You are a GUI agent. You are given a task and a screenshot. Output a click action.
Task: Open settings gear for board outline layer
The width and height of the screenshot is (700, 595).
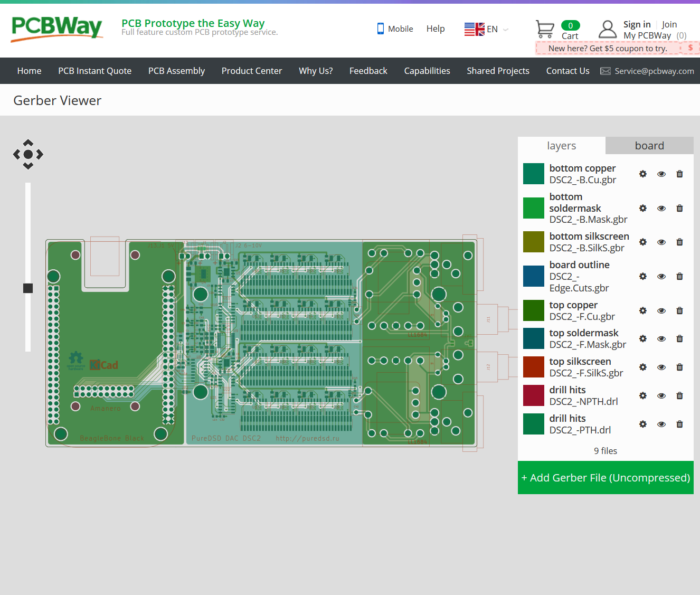point(642,276)
